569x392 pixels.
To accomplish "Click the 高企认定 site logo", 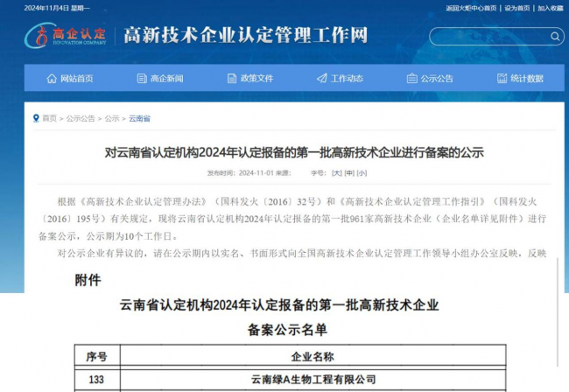I will [x=66, y=36].
